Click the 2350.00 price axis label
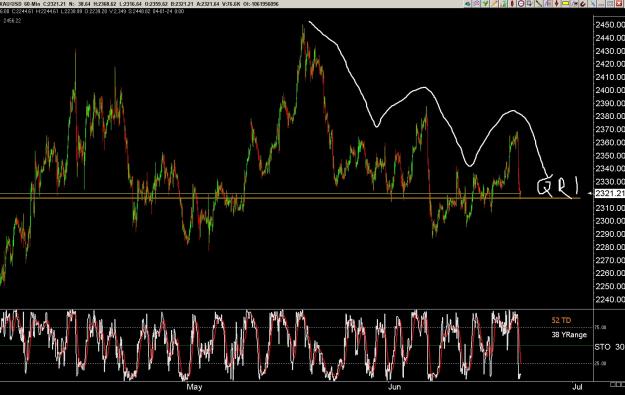The image size is (625, 395). (610, 155)
